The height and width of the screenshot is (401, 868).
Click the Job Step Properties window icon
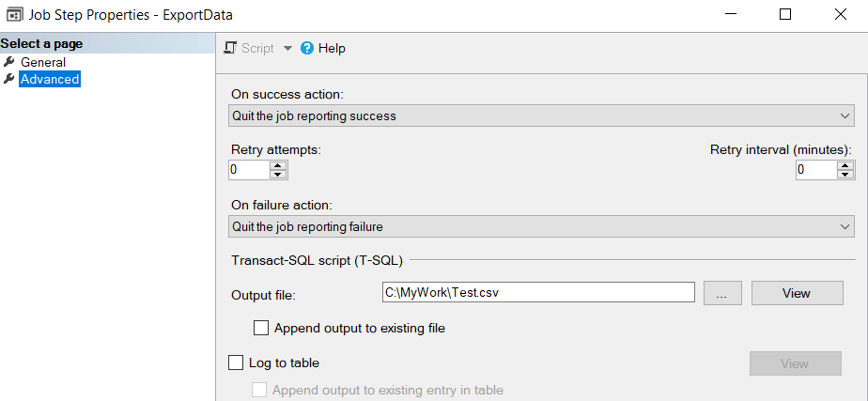point(15,15)
